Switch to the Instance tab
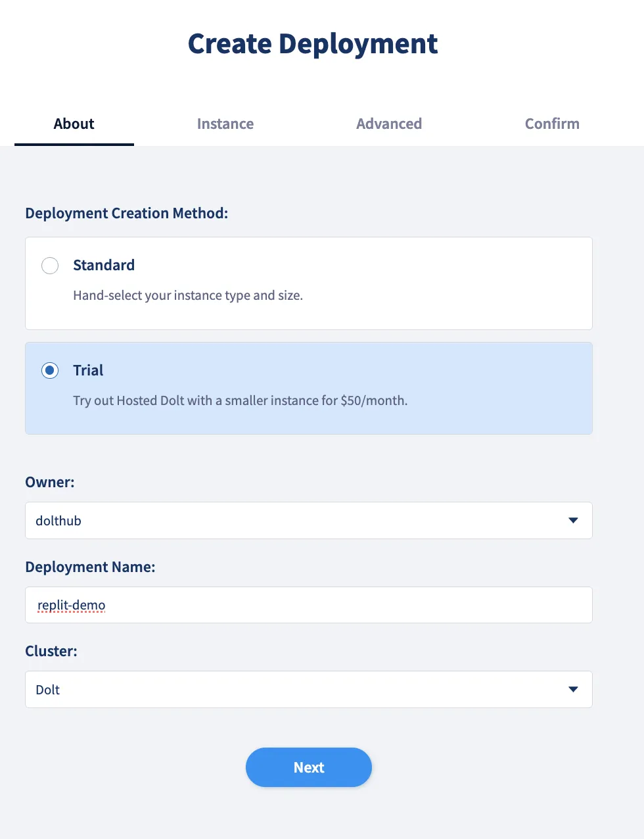644x839 pixels. (x=225, y=124)
